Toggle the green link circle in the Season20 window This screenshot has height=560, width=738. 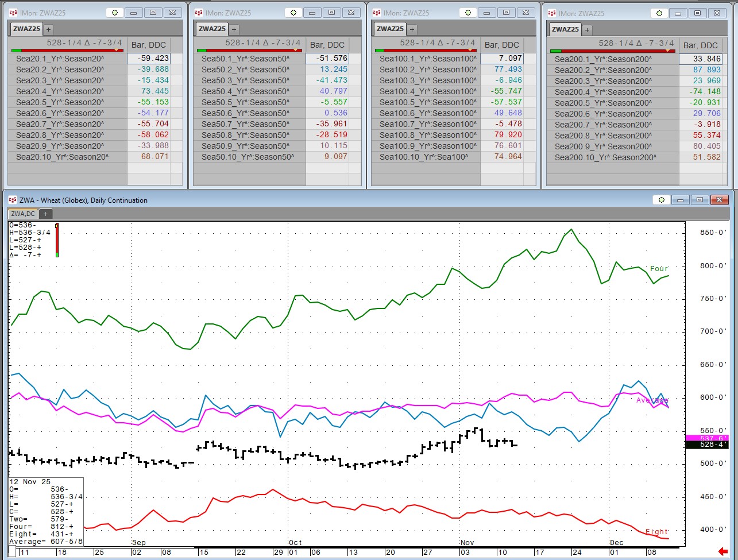pos(114,13)
